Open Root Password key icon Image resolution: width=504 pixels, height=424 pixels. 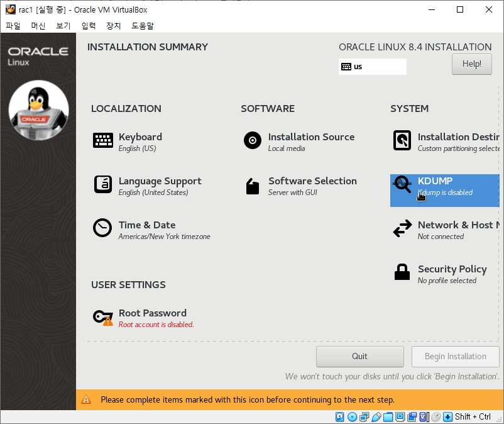click(103, 318)
